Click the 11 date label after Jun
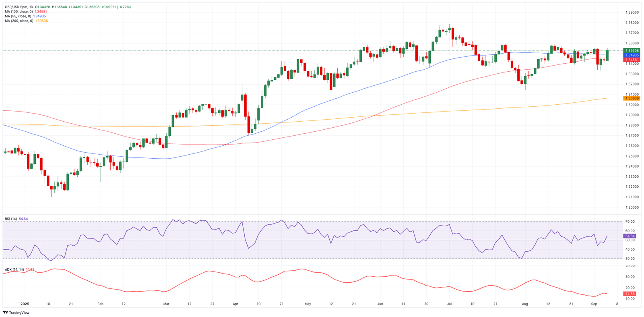Image resolution: width=644 pixels, height=317 pixels. click(x=403, y=304)
